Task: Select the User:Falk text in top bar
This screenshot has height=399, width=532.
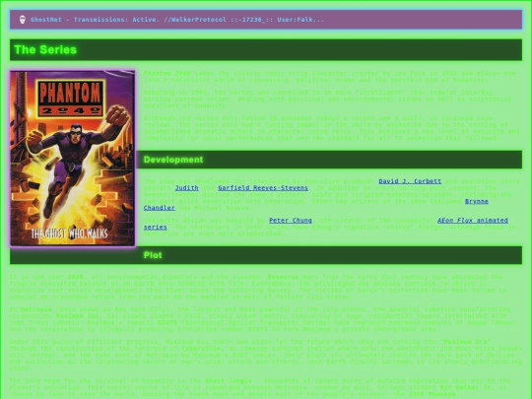Action: tap(300, 20)
